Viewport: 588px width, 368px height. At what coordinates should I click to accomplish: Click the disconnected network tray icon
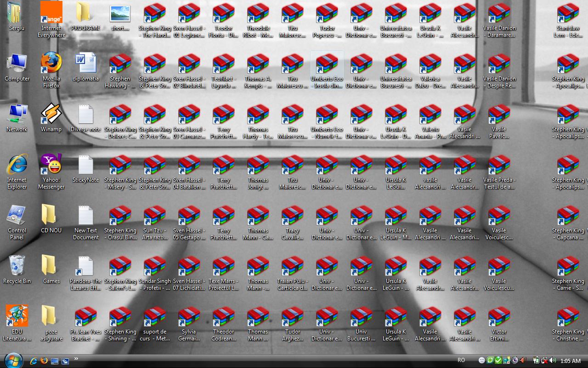544,361
